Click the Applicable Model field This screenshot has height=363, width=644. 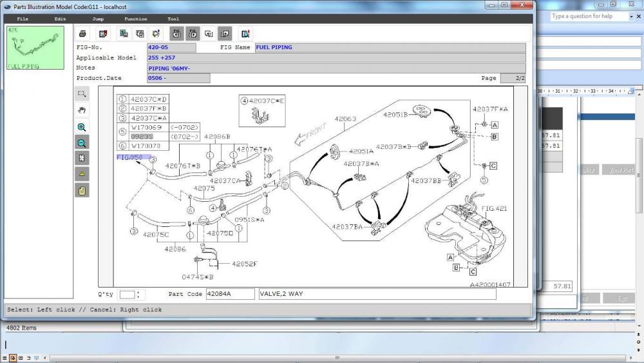[x=336, y=58]
